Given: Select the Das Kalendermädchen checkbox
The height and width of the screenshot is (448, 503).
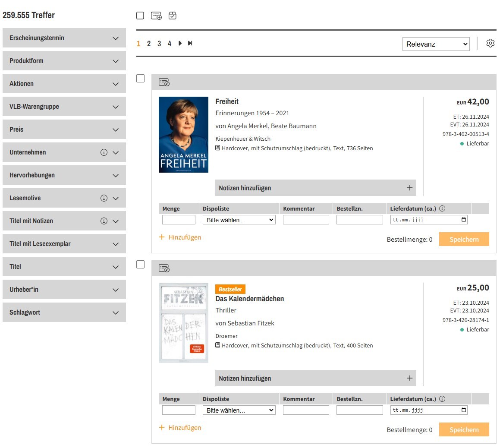Looking at the screenshot, I should 141,265.
